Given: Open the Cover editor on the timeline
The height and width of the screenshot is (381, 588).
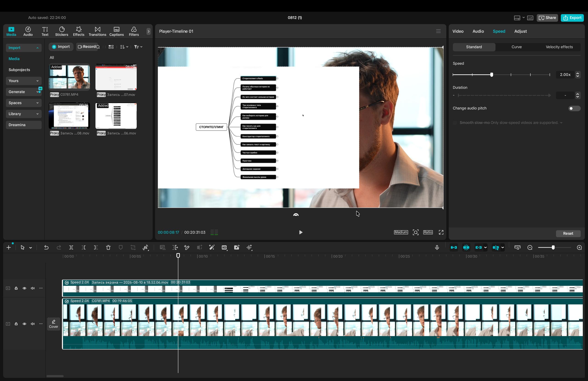Looking at the screenshot, I should (x=53, y=324).
